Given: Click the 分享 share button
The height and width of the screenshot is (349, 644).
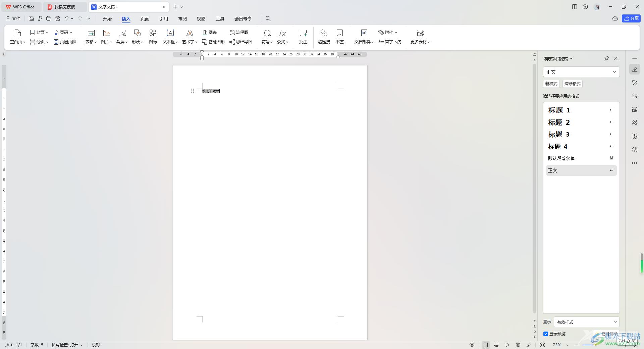Looking at the screenshot, I should click(x=631, y=18).
